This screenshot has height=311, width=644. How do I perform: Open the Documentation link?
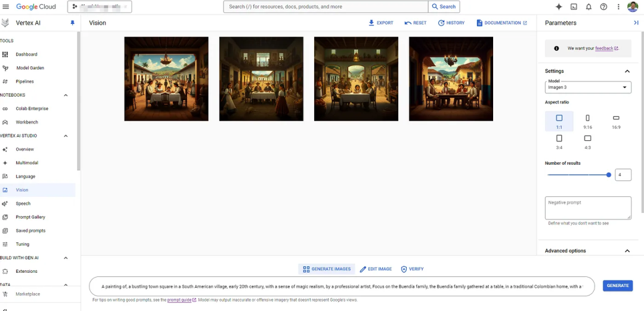pyautogui.click(x=502, y=23)
